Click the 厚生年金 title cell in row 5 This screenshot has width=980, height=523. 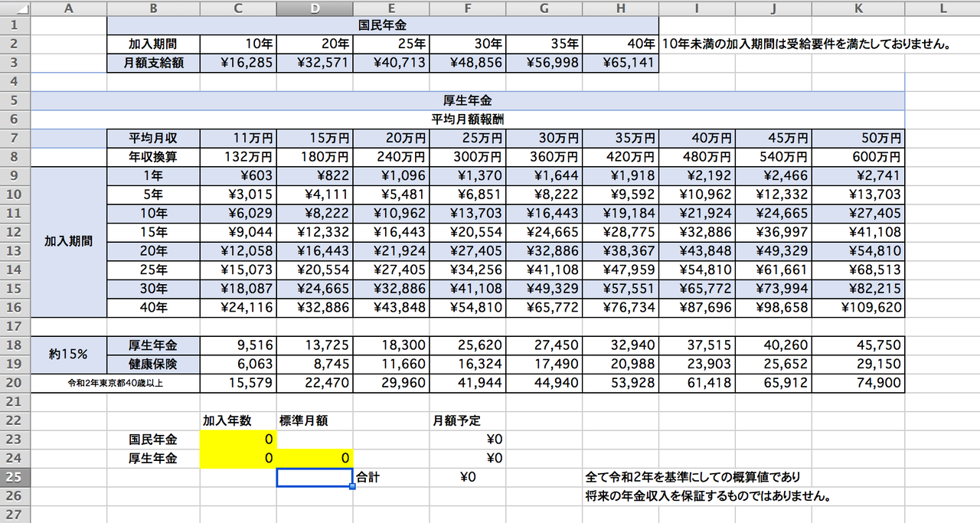pyautogui.click(x=468, y=101)
